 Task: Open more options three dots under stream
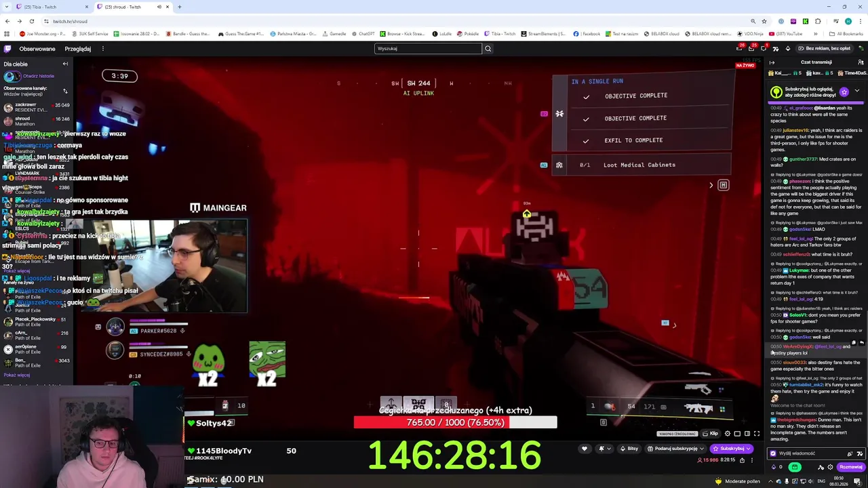point(751,460)
